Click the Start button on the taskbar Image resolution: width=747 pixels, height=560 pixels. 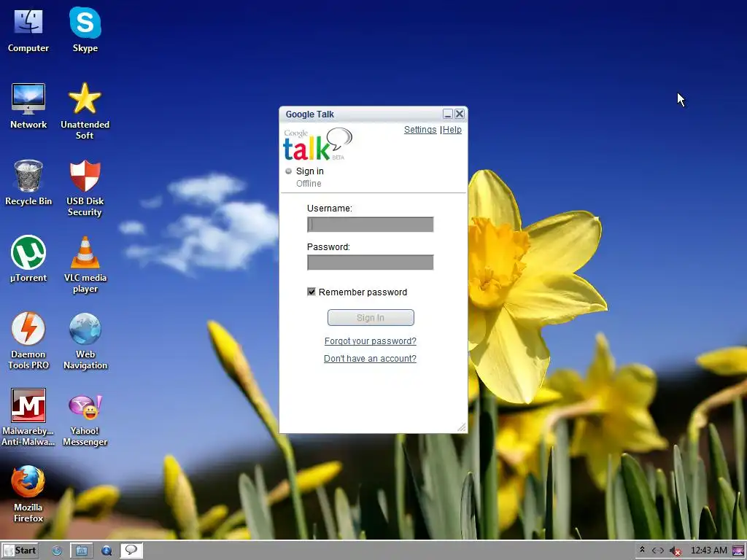[x=20, y=551]
